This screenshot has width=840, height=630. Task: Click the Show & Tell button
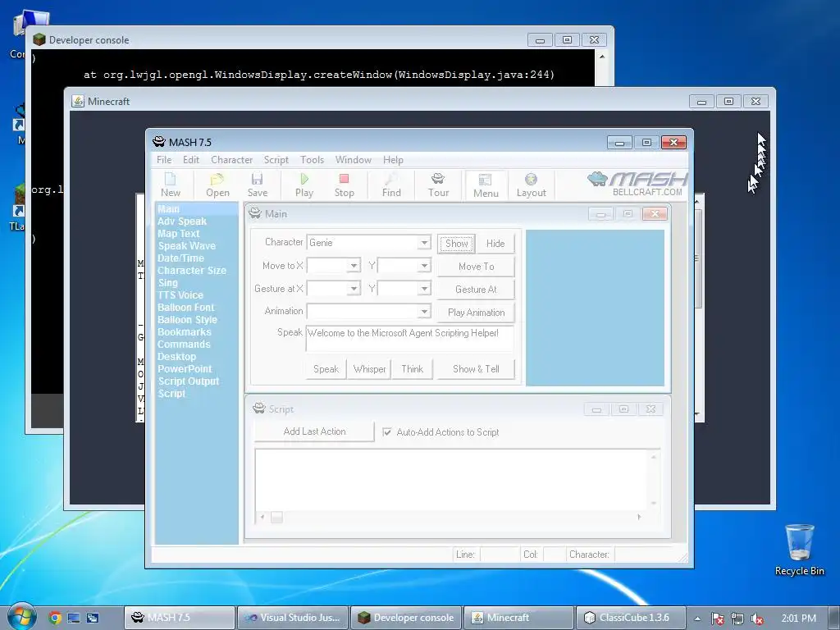click(476, 368)
